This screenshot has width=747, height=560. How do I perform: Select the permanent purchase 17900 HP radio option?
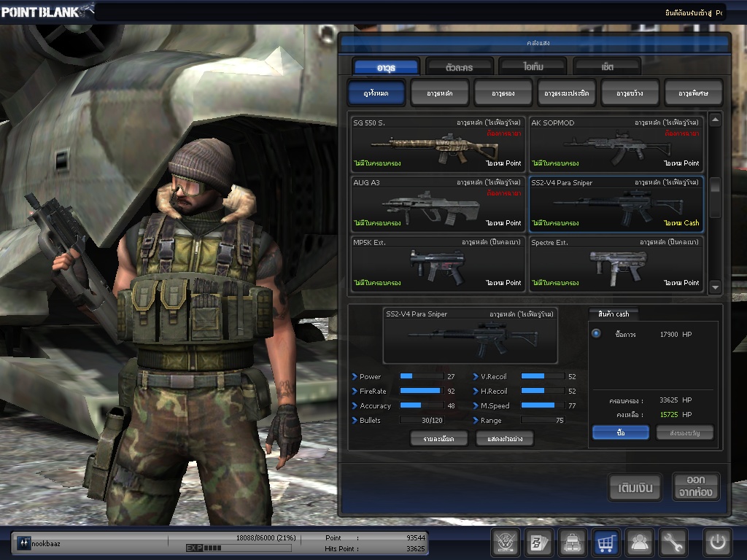click(596, 333)
